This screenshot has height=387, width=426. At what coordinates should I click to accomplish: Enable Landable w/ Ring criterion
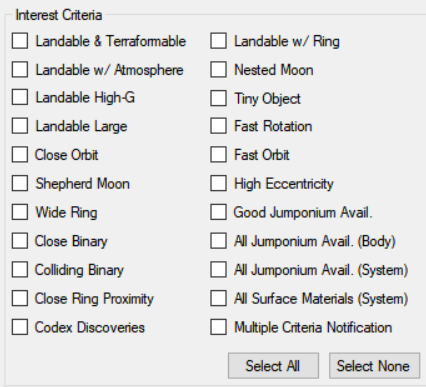(x=218, y=41)
